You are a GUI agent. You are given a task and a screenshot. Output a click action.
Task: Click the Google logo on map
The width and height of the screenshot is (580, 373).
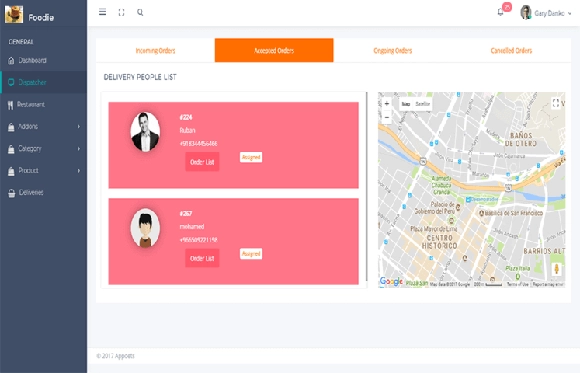(x=391, y=282)
